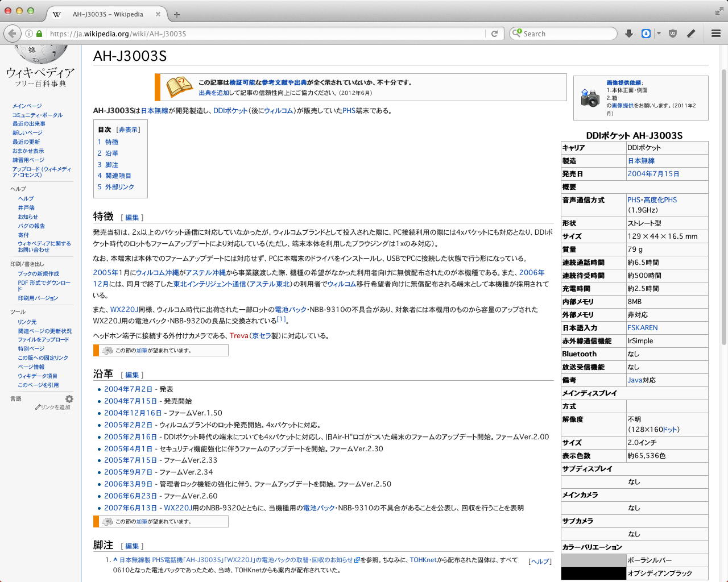This screenshot has width=728, height=582.
Task: Click the Wikipedia favicon on the tab
Action: click(x=57, y=14)
